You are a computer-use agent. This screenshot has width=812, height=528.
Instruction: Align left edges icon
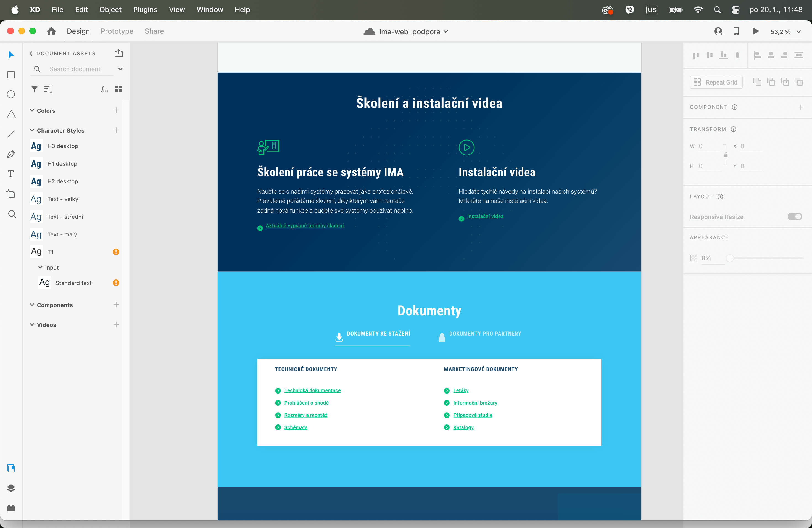pyautogui.click(x=757, y=55)
